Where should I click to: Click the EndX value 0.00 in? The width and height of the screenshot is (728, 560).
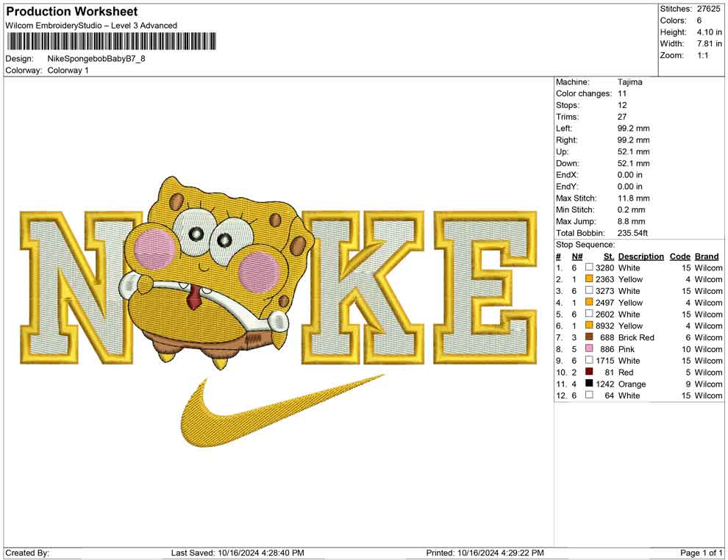click(630, 175)
